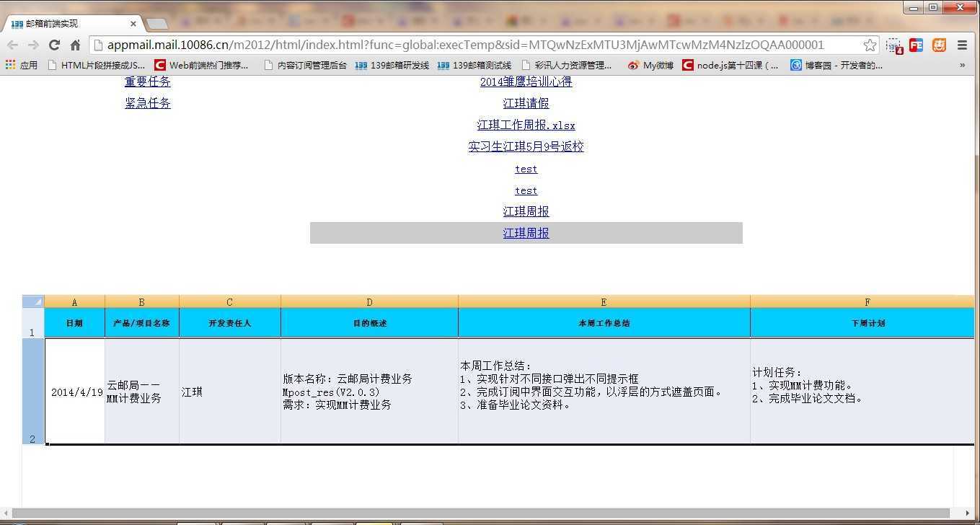980x525 pixels.
Task: Open the Chrome menu hamburger icon
Action: (962, 45)
